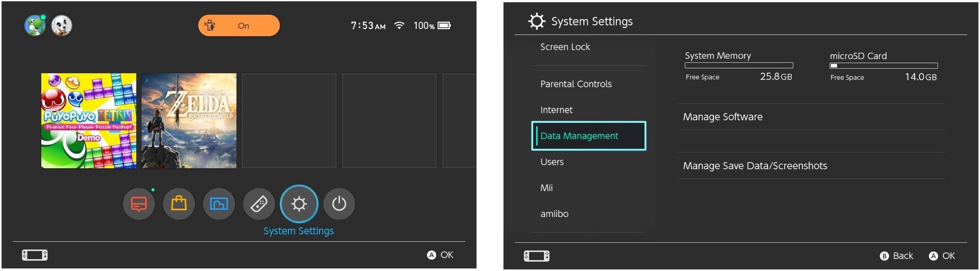Screen dimensions: 980x271
Task: Open the Controllers icon
Action: (259, 204)
